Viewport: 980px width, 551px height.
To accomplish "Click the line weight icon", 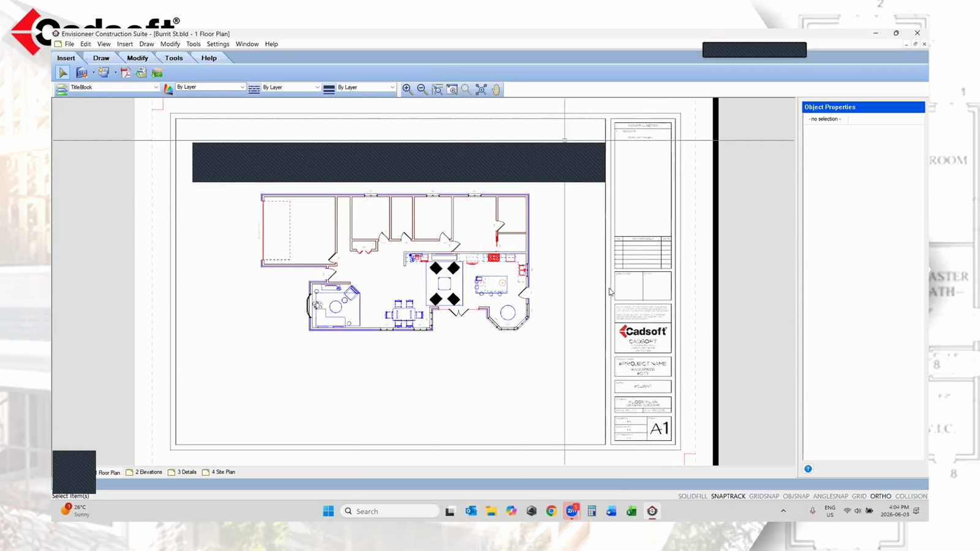I will (x=329, y=89).
